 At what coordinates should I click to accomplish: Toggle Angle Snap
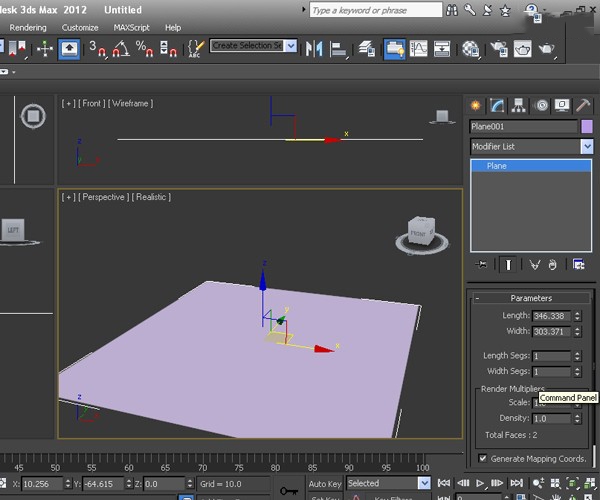click(121, 49)
